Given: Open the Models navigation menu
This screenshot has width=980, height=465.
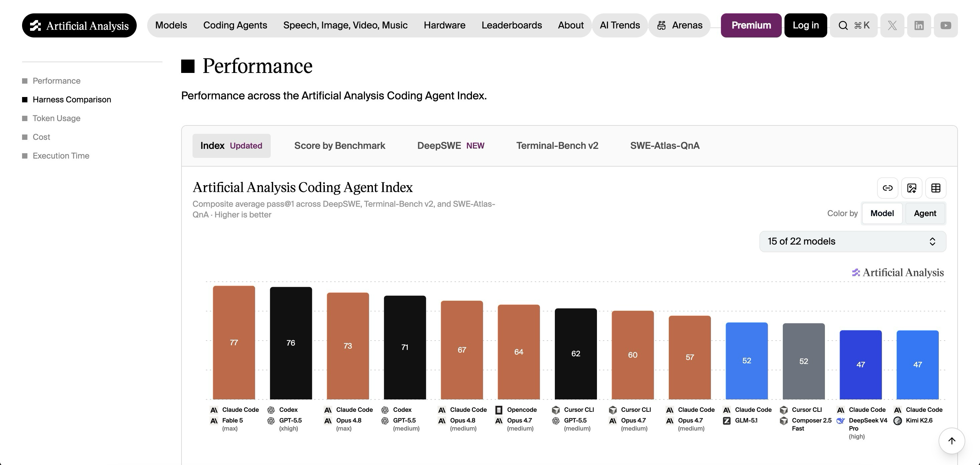Looking at the screenshot, I should coord(171,25).
